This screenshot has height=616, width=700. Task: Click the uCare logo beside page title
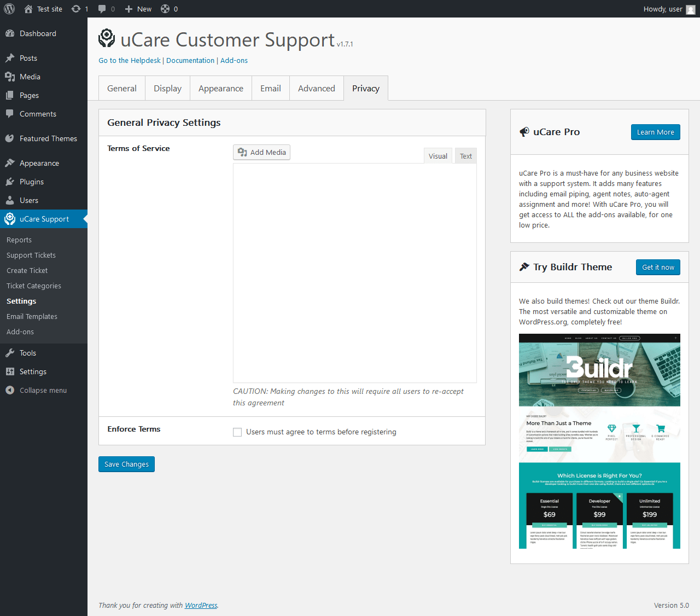(107, 38)
